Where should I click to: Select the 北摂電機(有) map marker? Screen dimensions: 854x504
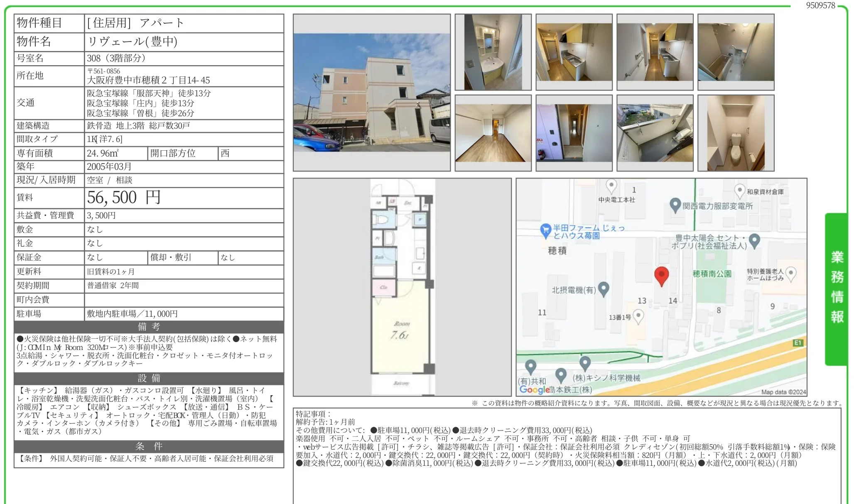click(x=604, y=289)
